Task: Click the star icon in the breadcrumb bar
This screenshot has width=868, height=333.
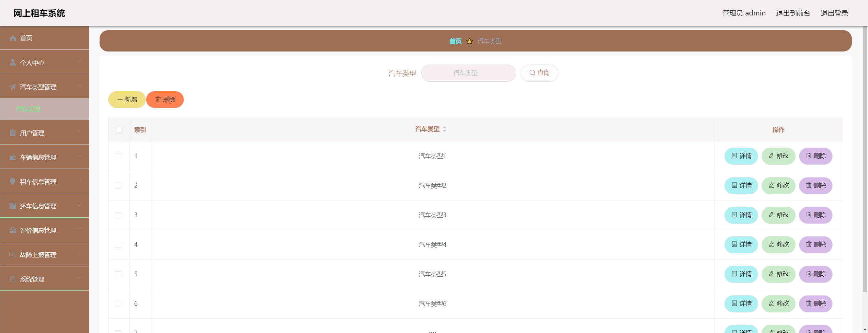Action: coord(470,41)
